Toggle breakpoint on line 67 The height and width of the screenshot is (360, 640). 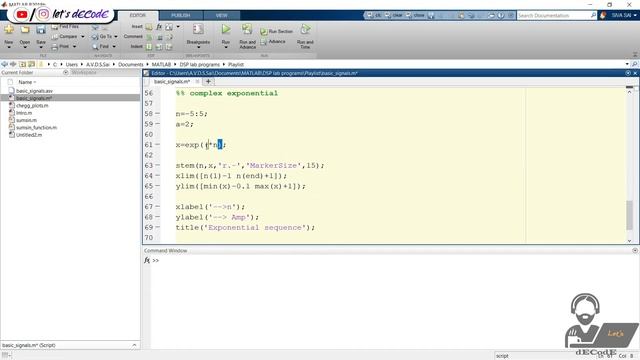point(158,207)
